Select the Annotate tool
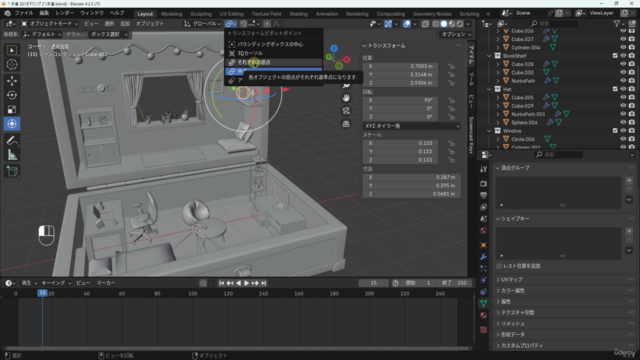Screen dimensions: 640x360 tap(12, 140)
